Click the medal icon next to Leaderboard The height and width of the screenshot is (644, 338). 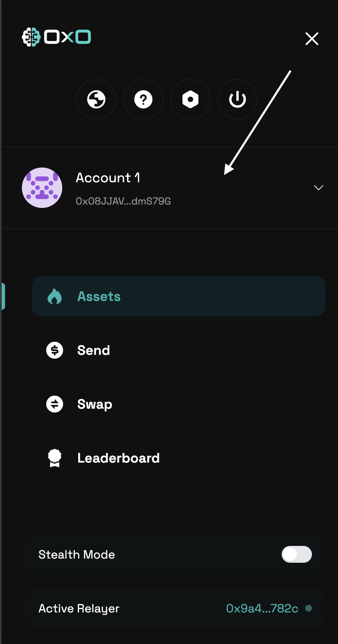[55, 458]
